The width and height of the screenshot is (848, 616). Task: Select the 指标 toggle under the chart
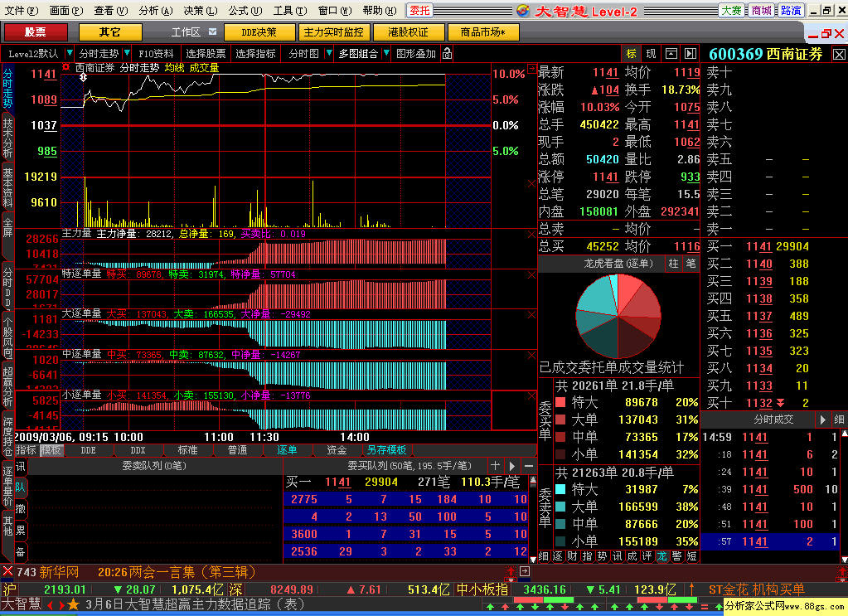26,450
